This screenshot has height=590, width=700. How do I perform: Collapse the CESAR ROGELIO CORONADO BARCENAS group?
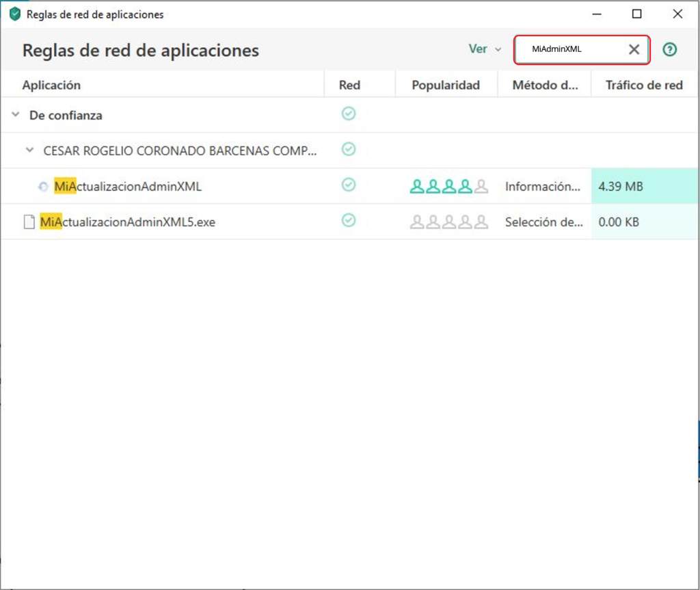[x=29, y=150]
